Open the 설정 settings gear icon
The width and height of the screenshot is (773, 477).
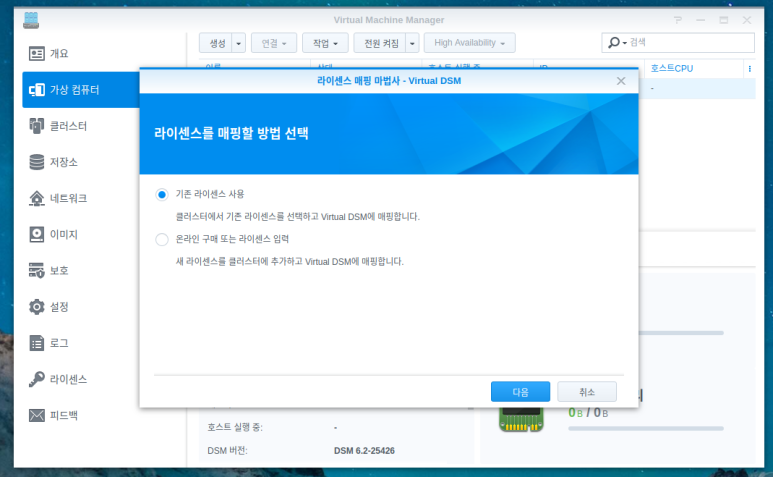[x=36, y=307]
